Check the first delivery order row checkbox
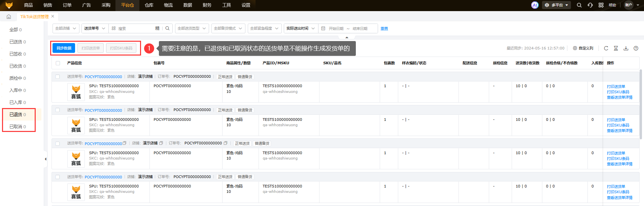Viewport: 644px width, 206px height. pyautogui.click(x=58, y=77)
